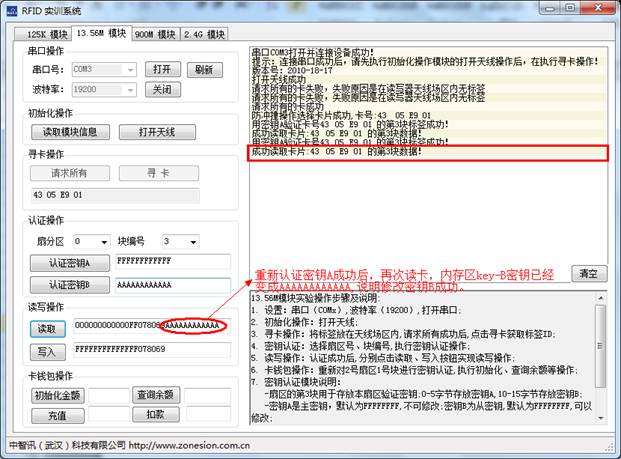Click the 认证密钥A key input field

click(x=172, y=263)
